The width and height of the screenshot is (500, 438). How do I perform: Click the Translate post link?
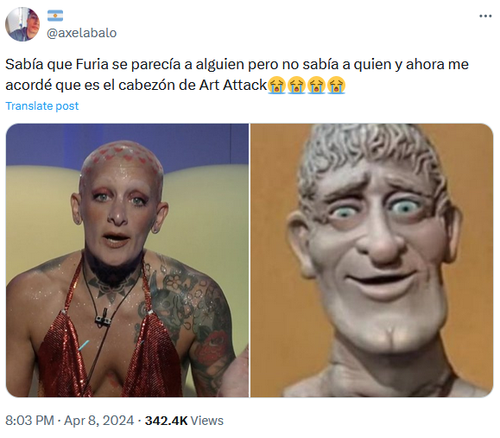tap(42, 106)
